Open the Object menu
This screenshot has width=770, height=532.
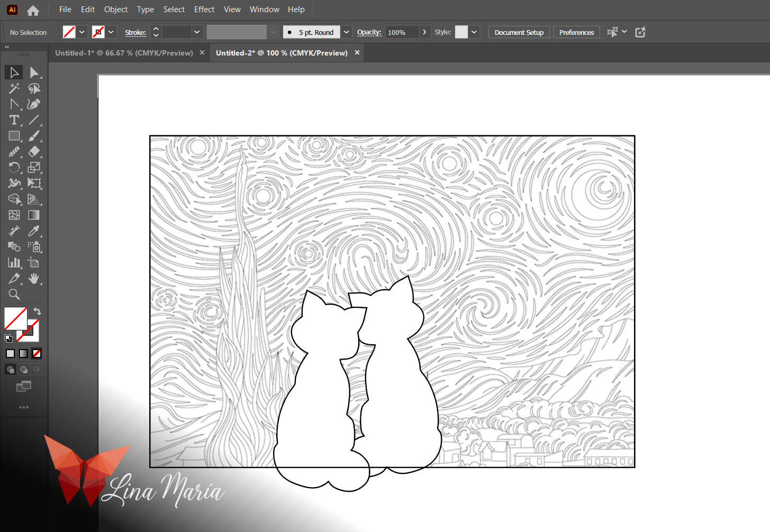tap(116, 10)
